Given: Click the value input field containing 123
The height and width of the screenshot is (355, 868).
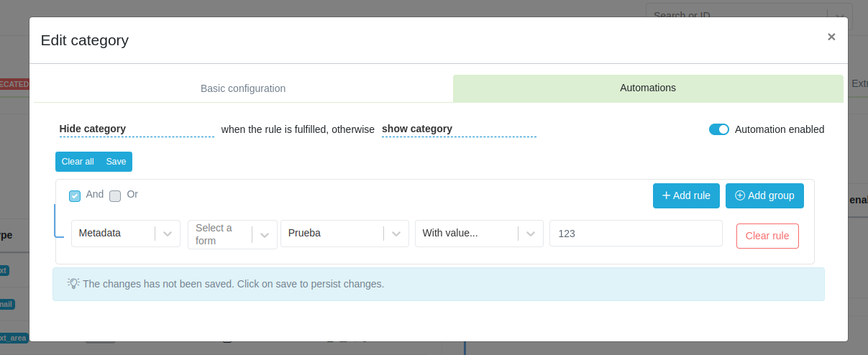Looking at the screenshot, I should [x=635, y=234].
